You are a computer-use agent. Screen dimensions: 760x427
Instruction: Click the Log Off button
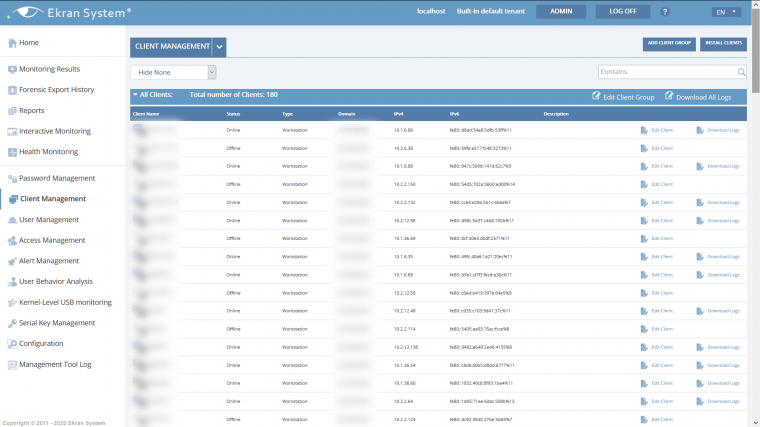point(622,12)
